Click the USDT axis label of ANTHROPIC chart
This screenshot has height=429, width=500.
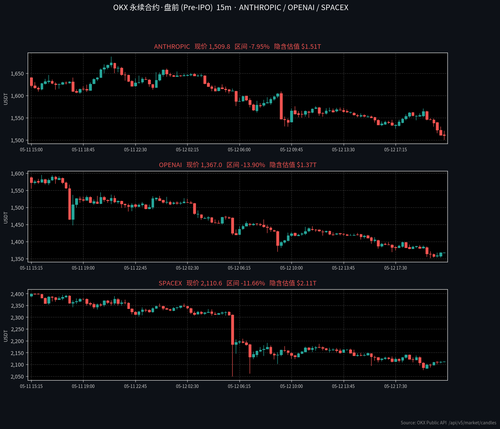click(5, 99)
